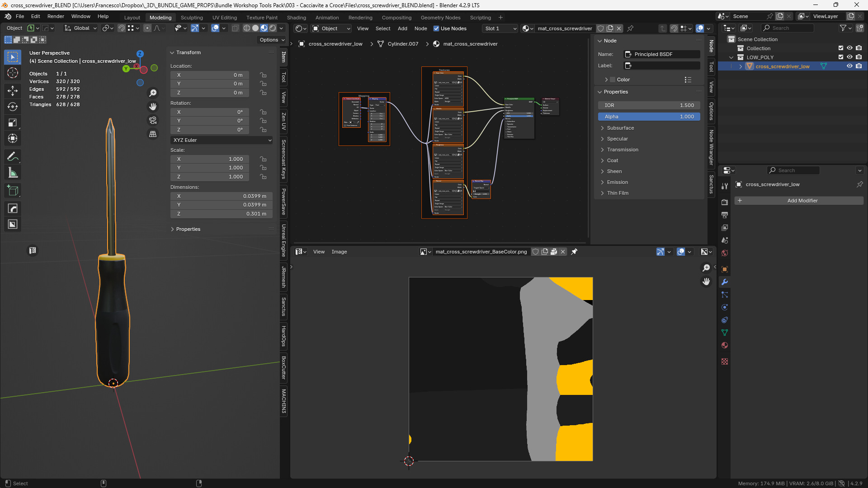Viewport: 868px width, 488px height.
Task: Activate the Transform tool
Action: [x=13, y=139]
